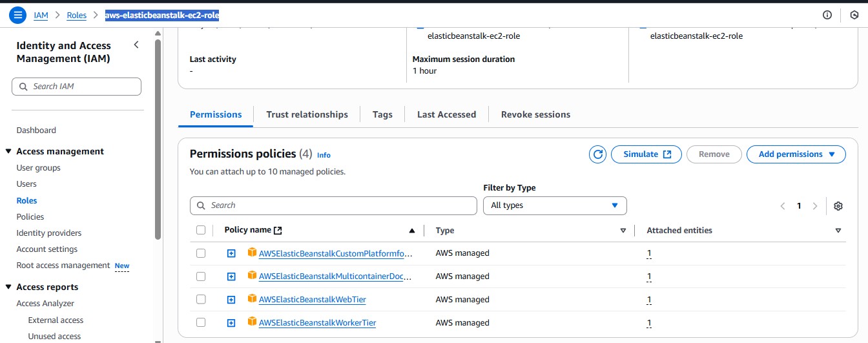Open Access Analyzer in the sidebar
Viewport: 868px width, 343px height.
tap(45, 304)
